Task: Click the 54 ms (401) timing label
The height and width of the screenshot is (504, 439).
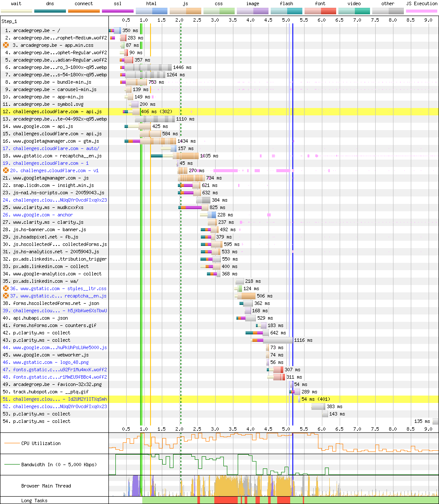Action: (316, 399)
